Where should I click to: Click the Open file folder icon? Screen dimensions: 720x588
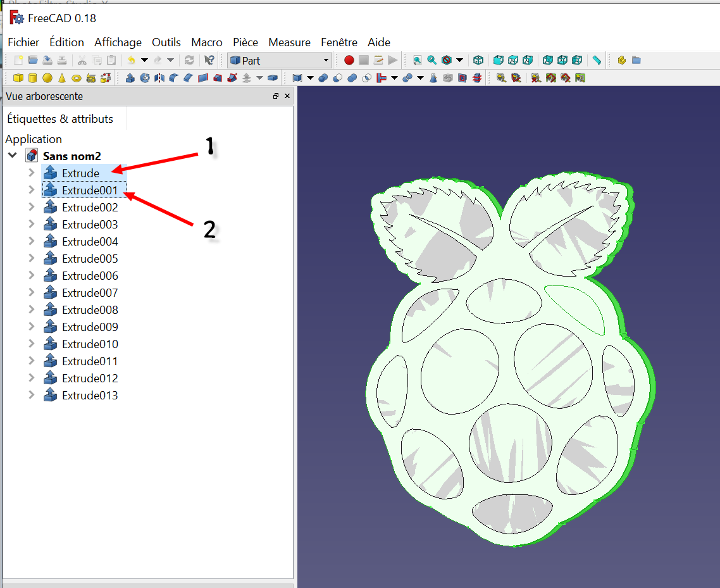coord(33,60)
